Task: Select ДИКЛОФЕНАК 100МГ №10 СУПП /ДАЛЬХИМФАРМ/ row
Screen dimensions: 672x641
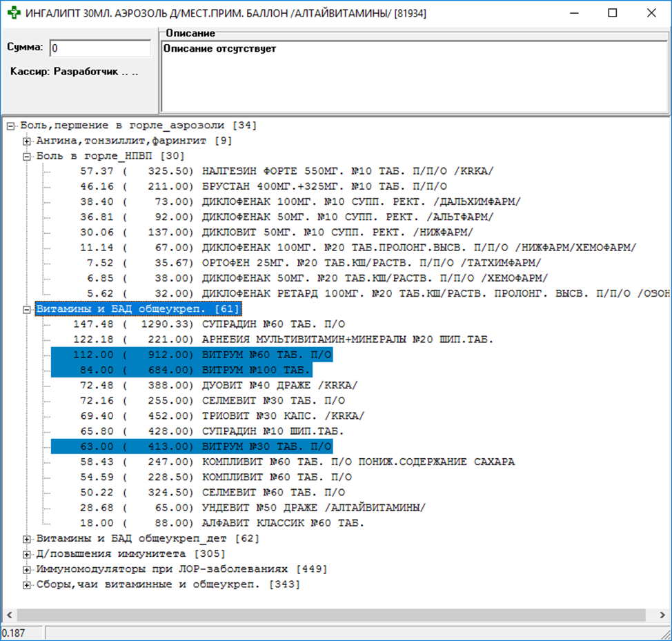Action: [300, 201]
